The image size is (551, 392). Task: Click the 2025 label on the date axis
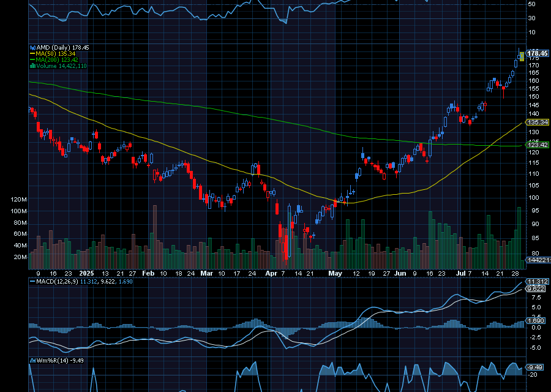[x=86, y=274]
